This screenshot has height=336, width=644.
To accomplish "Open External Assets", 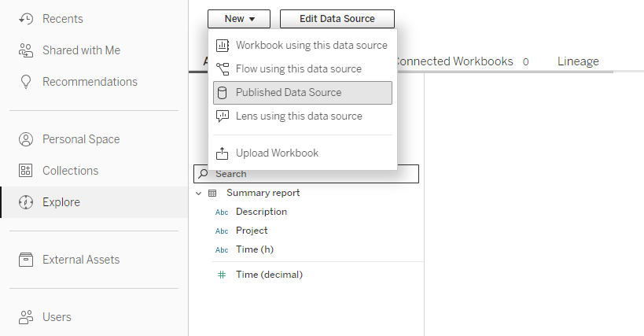I will [80, 260].
